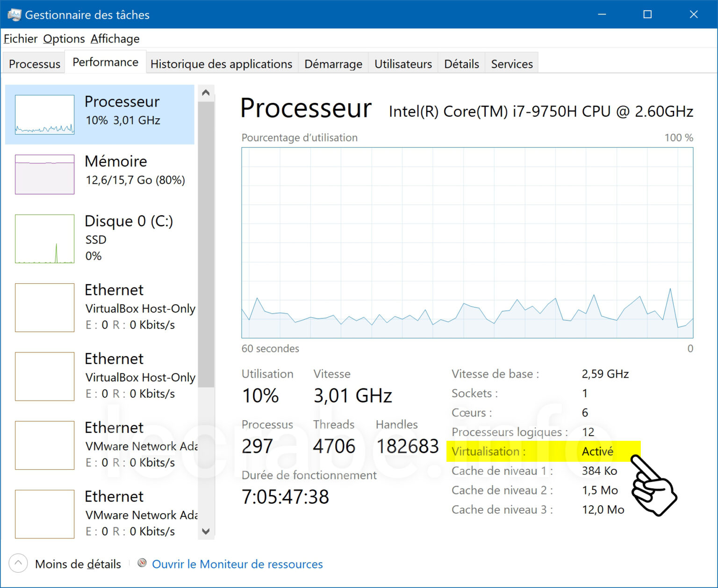
Task: Click Ouvrir le Moniteur de ressources link
Action: point(237,564)
